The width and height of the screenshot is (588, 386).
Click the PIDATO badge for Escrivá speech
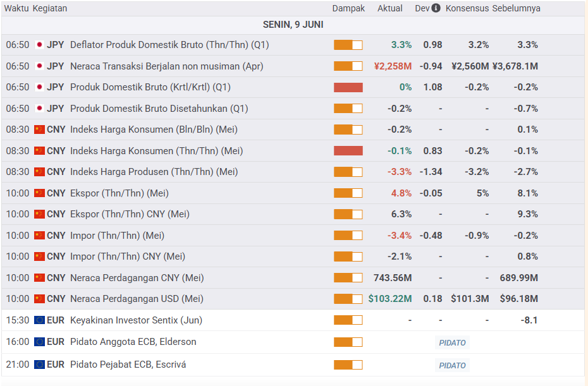coord(452,365)
